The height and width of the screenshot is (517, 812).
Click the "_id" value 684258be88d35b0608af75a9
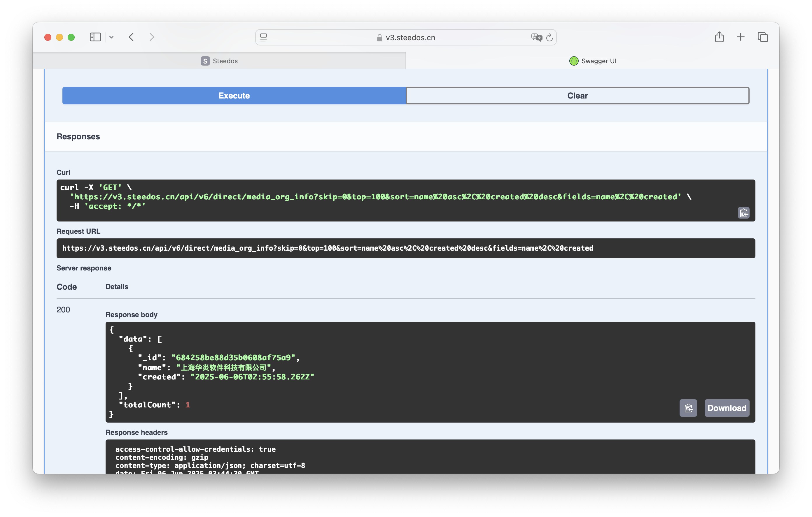click(233, 358)
